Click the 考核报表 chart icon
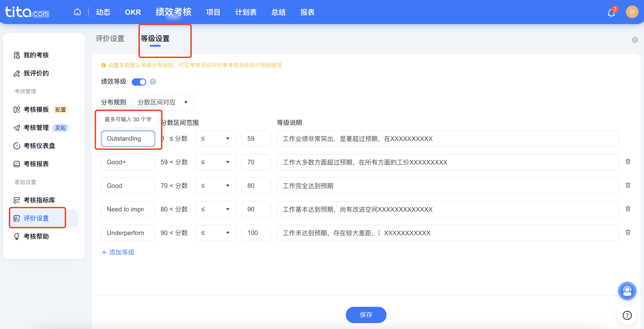 point(17,164)
